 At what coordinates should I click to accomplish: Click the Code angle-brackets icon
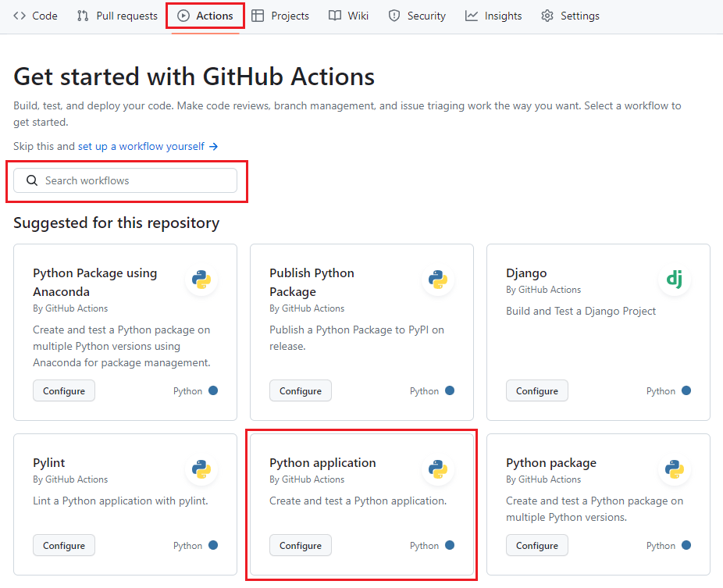20,16
